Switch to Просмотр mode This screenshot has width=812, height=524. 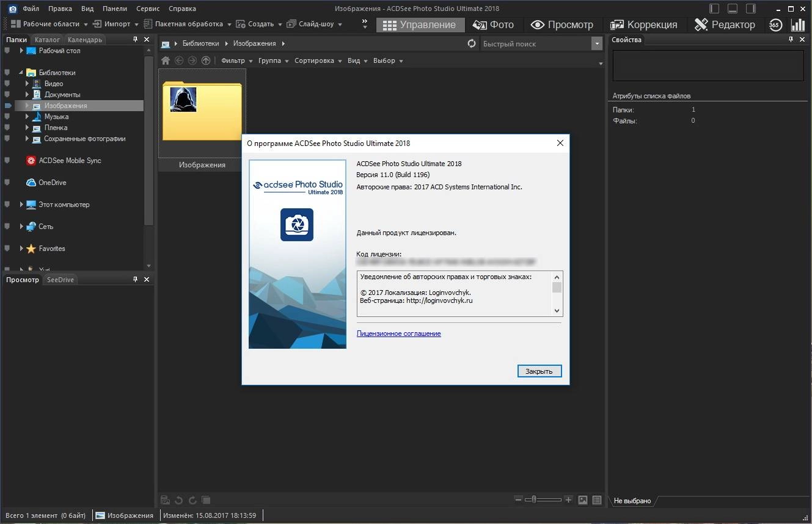[x=562, y=24]
